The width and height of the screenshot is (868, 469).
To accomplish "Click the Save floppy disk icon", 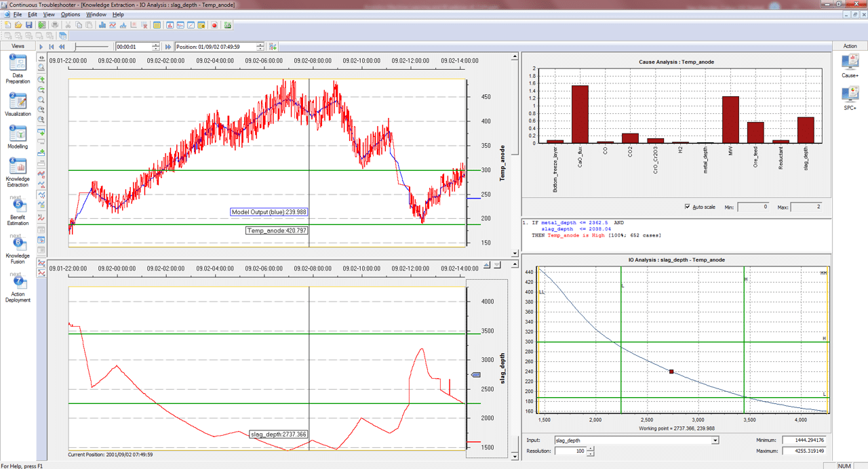I will [29, 25].
